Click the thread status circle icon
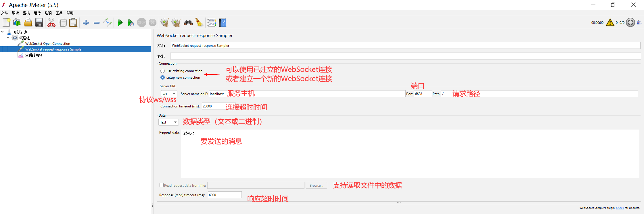This screenshot has width=644, height=214. click(630, 22)
